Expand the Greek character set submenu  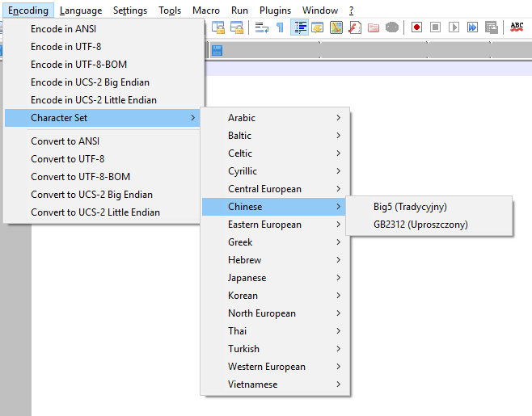click(275, 242)
